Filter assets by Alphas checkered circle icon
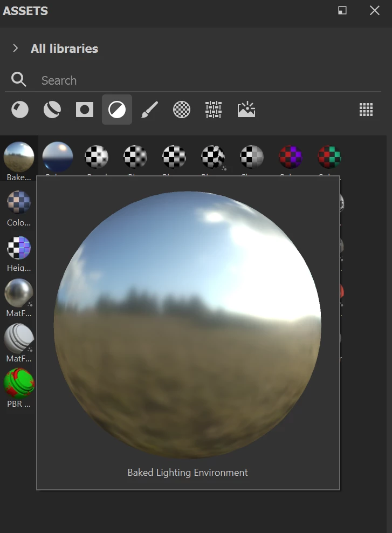 182,110
